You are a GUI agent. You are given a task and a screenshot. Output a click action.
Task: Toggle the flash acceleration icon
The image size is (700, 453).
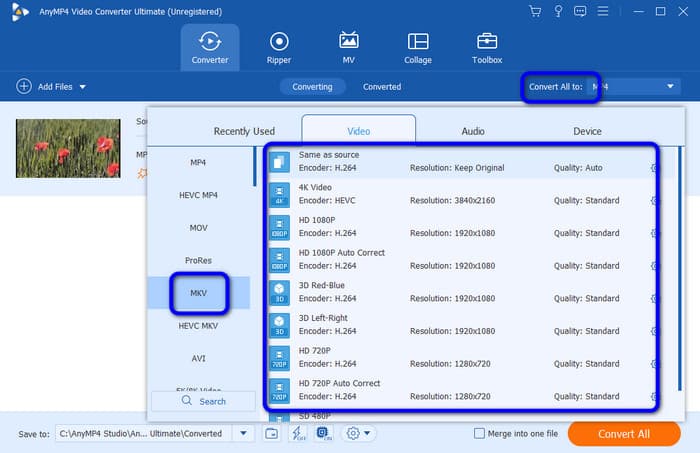tap(298, 433)
